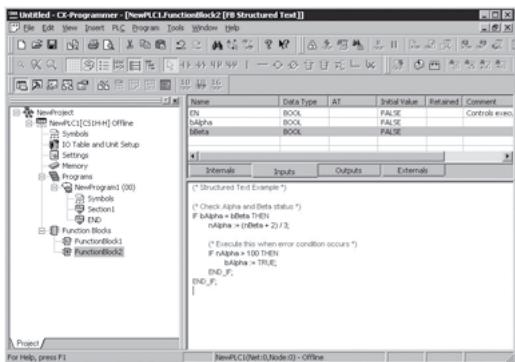Click the Copy icon in toolbar
The width and height of the screenshot is (515, 362).
[145, 45]
